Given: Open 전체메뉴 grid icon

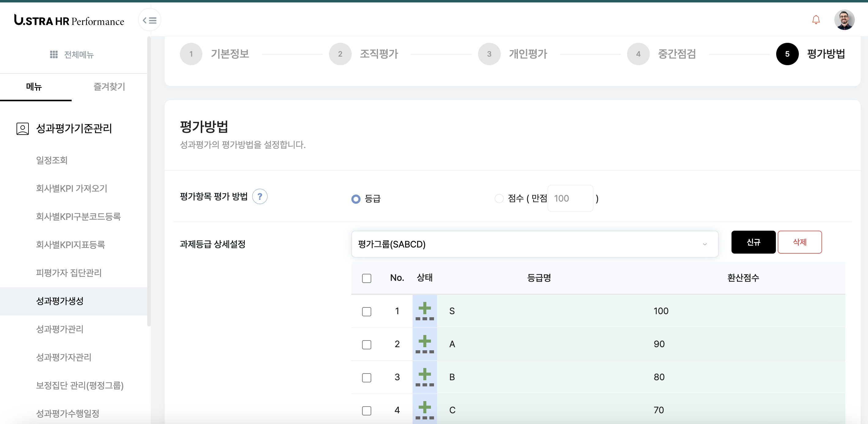Looking at the screenshot, I should (54, 54).
